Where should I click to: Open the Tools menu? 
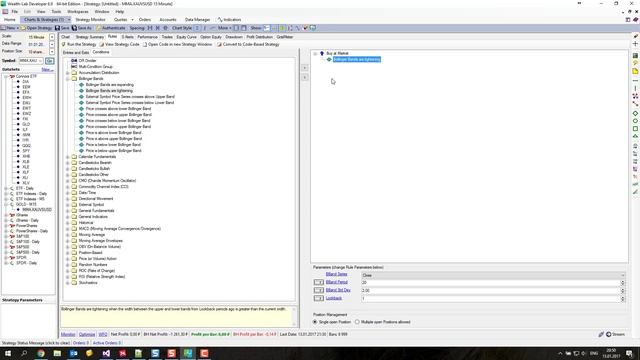[56, 12]
